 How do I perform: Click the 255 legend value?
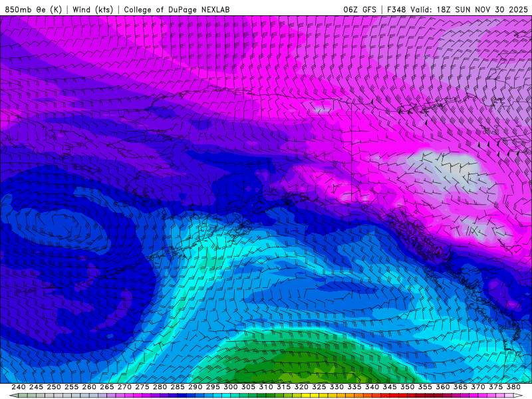(x=71, y=387)
